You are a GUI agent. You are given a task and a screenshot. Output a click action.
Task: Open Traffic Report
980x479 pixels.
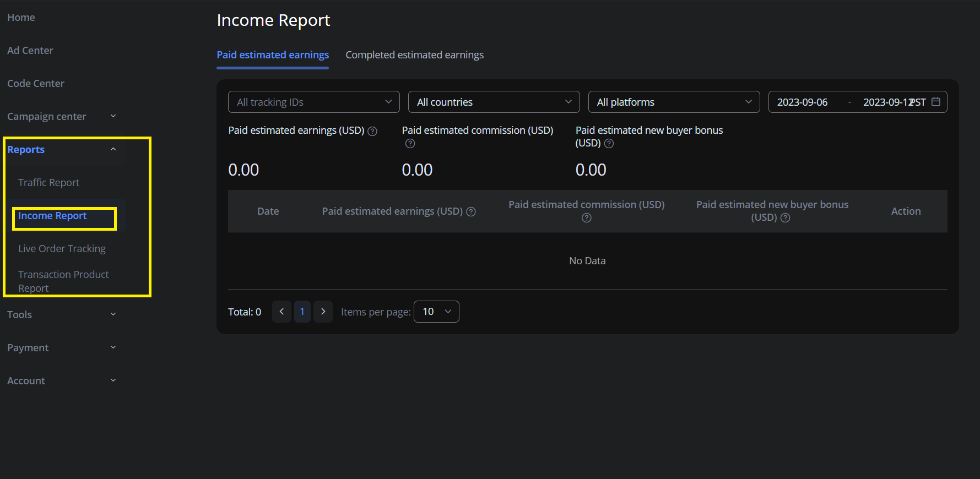[x=48, y=183]
